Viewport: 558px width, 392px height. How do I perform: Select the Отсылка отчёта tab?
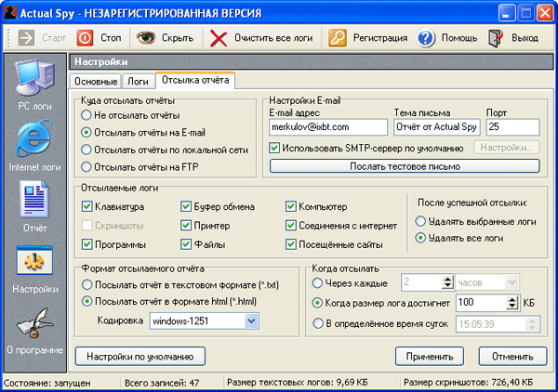click(x=195, y=80)
